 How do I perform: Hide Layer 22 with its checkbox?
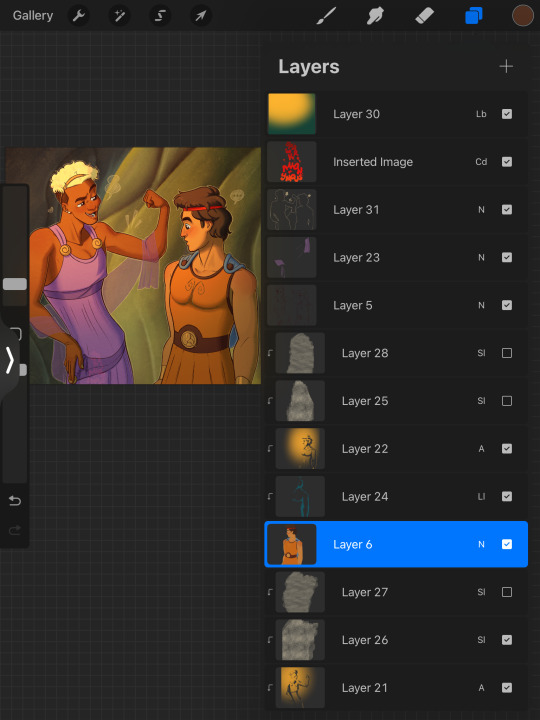click(506, 449)
